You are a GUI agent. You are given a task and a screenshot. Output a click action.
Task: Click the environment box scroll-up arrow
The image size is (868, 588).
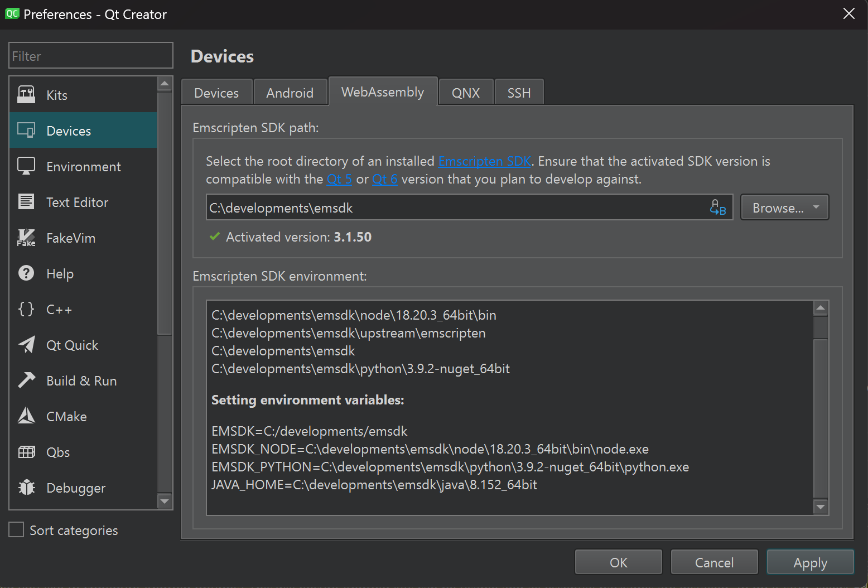821,308
